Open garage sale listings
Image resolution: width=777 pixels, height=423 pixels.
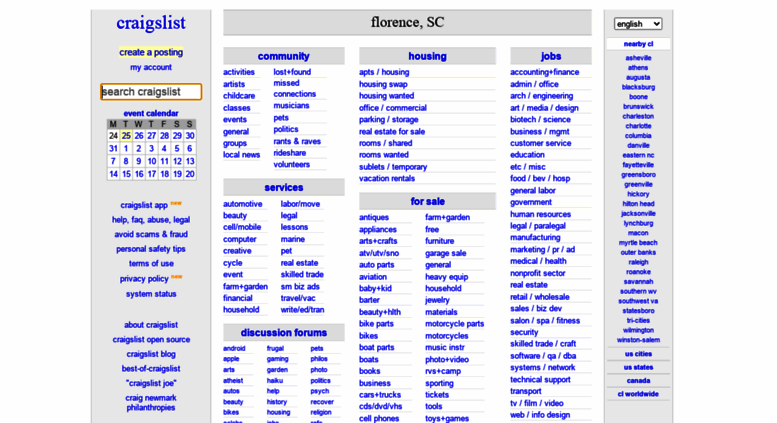(445, 253)
